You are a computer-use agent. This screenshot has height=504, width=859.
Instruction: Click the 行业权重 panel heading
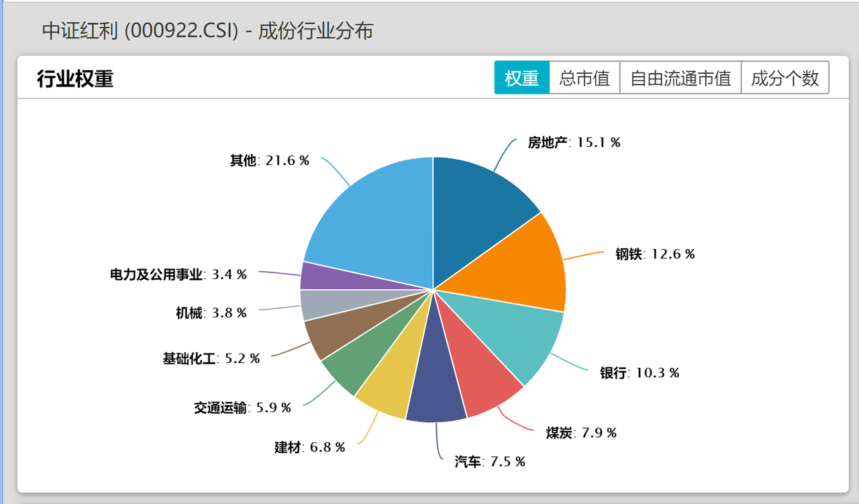(75, 79)
